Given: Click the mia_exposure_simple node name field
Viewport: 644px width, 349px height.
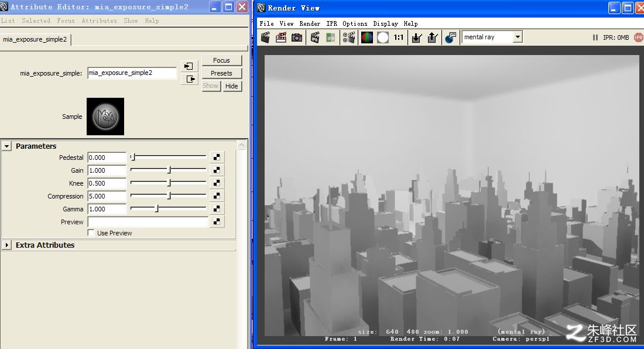Looking at the screenshot, I should 132,73.
